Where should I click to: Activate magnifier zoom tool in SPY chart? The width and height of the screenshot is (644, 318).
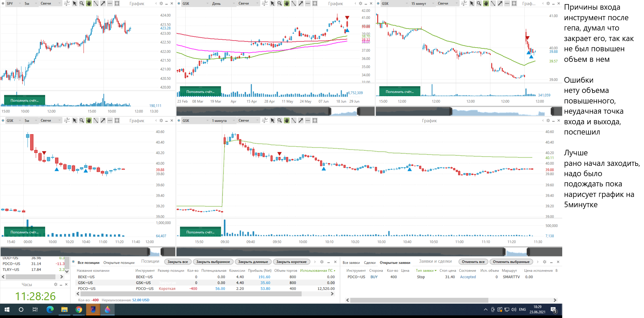click(x=82, y=4)
